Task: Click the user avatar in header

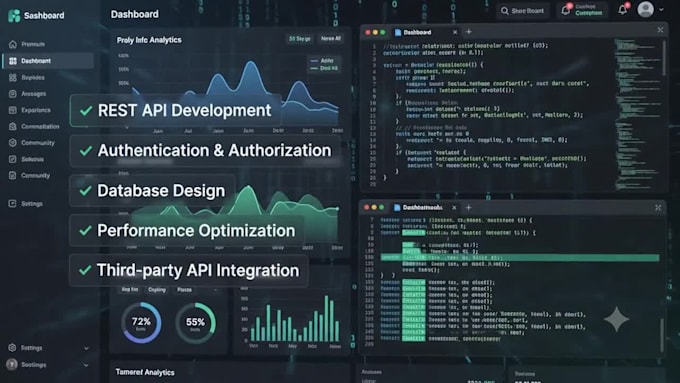Action: [x=645, y=9]
